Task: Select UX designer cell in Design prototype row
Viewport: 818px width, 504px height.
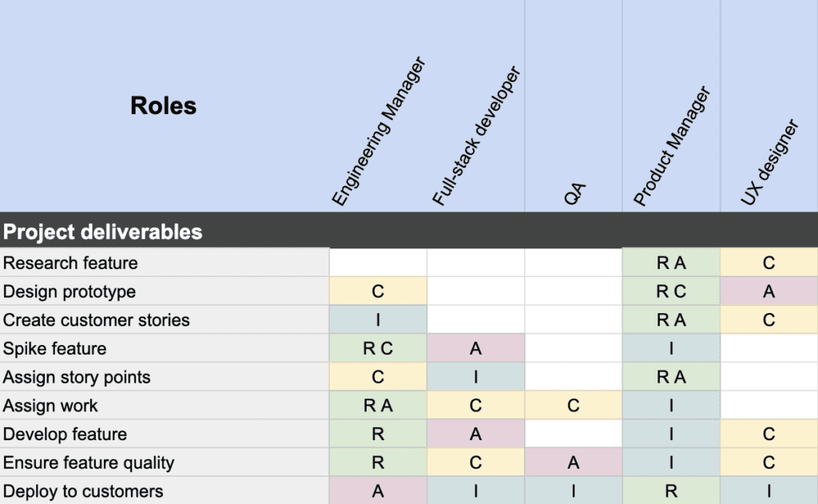Action: pyautogui.click(x=768, y=292)
